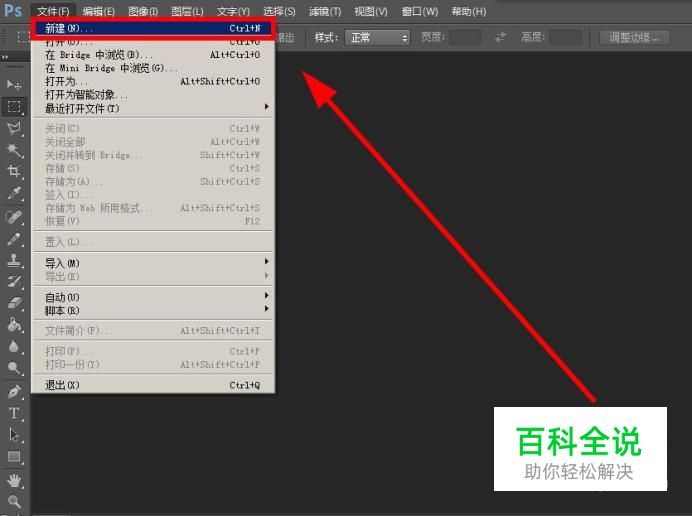Select the Move tool

(14, 85)
